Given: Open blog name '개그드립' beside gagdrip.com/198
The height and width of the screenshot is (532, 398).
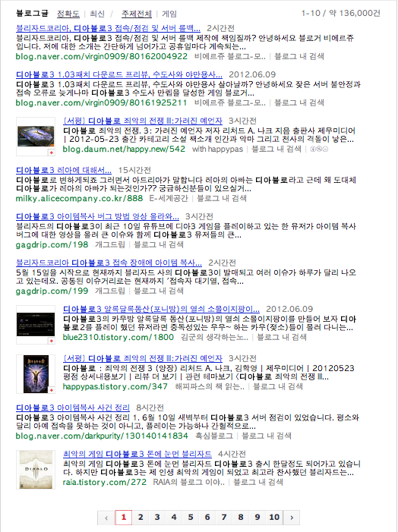Looking at the screenshot, I should pos(110,244).
